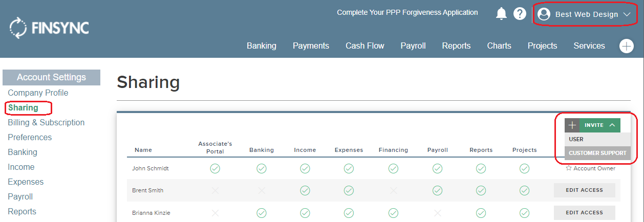Open Company Profile in Account Settings
Image resolution: width=644 pixels, height=222 pixels.
(38, 93)
